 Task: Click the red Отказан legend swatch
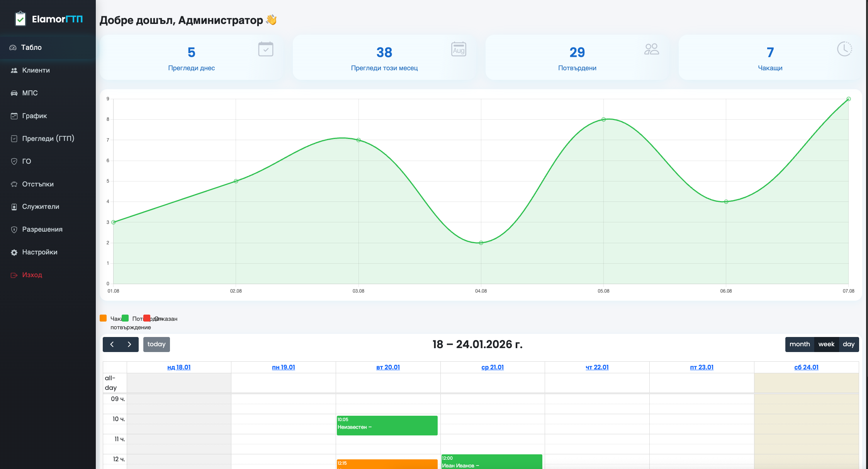click(x=147, y=318)
